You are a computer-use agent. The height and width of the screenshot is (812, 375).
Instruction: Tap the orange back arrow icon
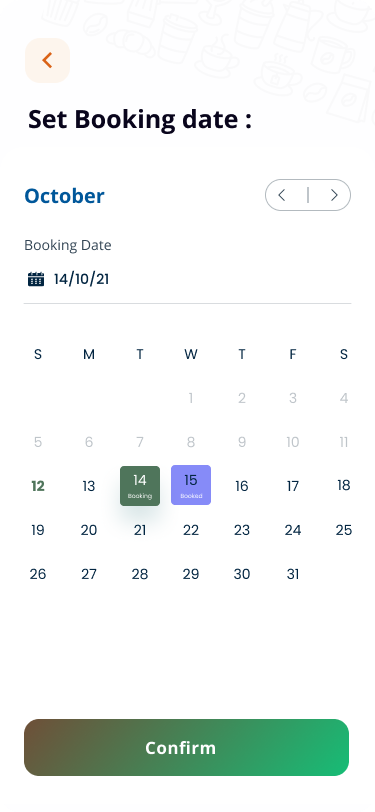[47, 60]
